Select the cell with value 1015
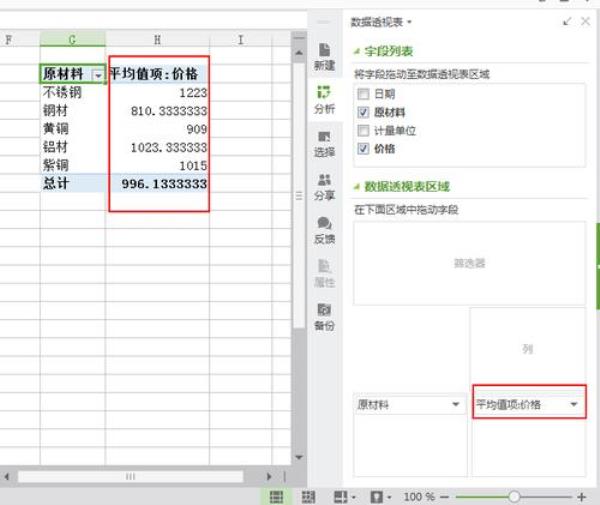Screen dimensions: 600x505 [x=157, y=165]
